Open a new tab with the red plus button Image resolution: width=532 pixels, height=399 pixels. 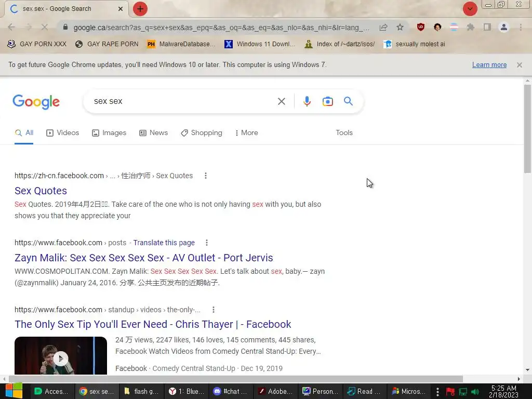(x=140, y=9)
